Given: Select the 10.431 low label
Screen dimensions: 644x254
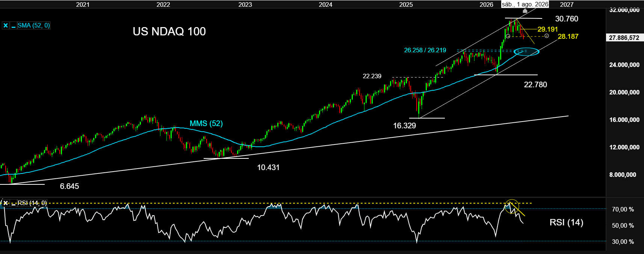Looking at the screenshot, I should point(268,167).
